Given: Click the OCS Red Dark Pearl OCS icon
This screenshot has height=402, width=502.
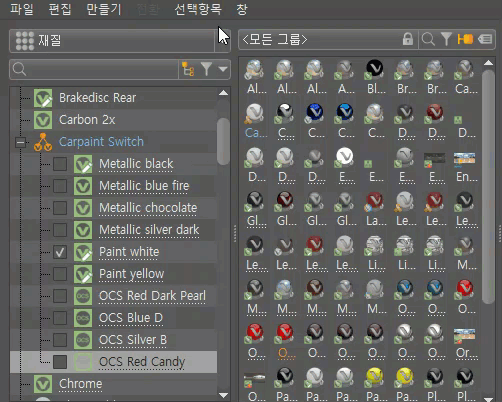Looking at the screenshot, I should tap(83, 296).
